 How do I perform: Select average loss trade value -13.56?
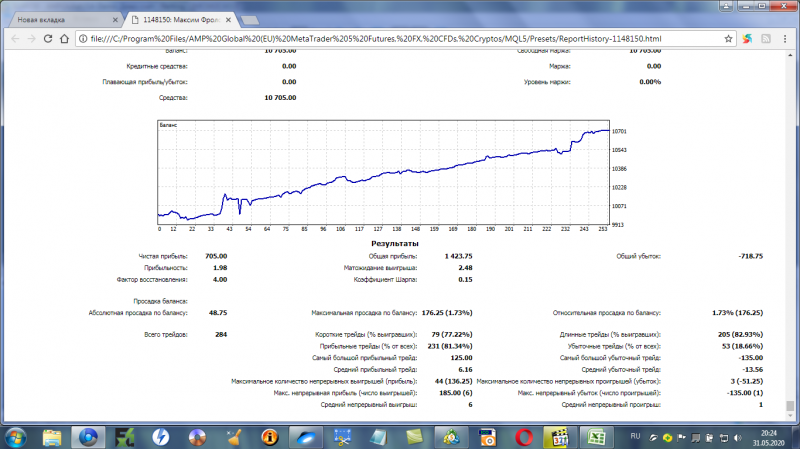(753, 370)
